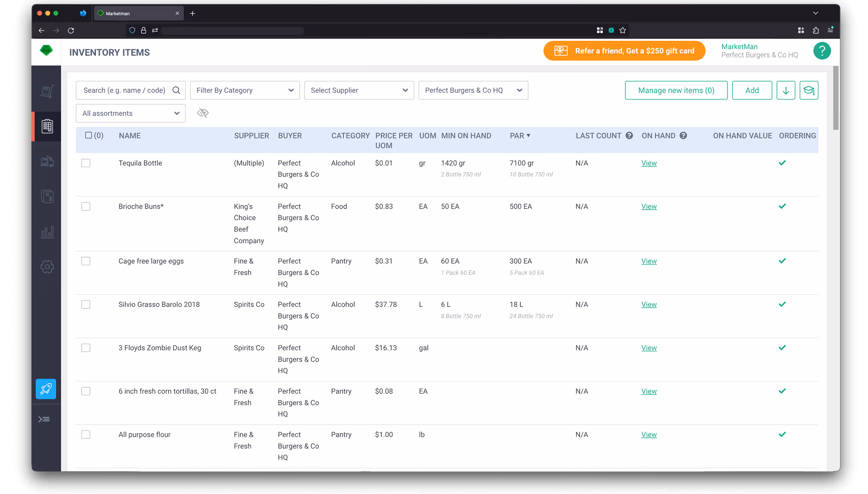Open the invoices document sidebar icon

point(47,197)
